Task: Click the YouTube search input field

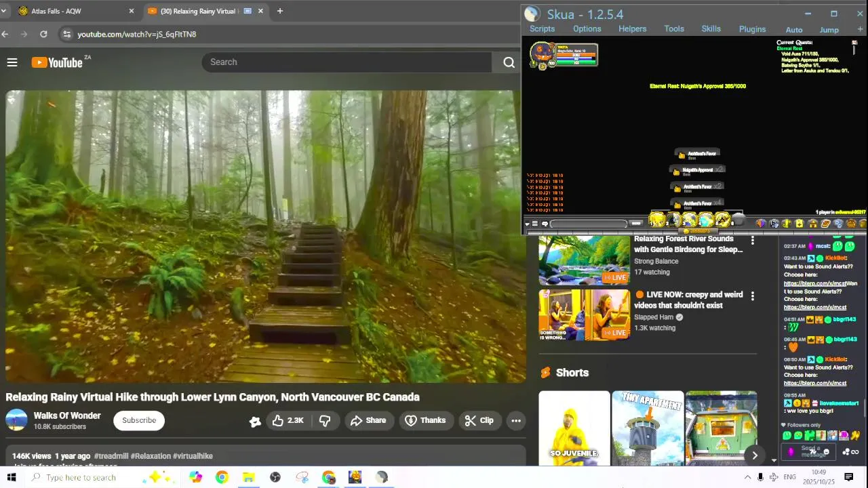Action: (x=347, y=62)
